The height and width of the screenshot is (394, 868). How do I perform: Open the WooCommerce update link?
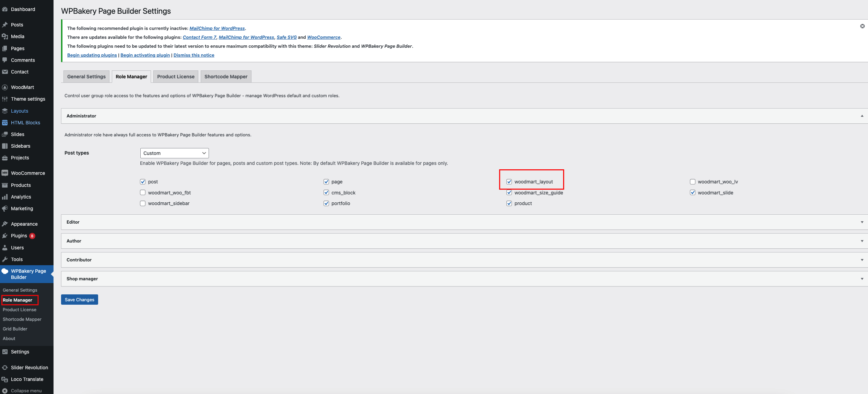tap(324, 37)
